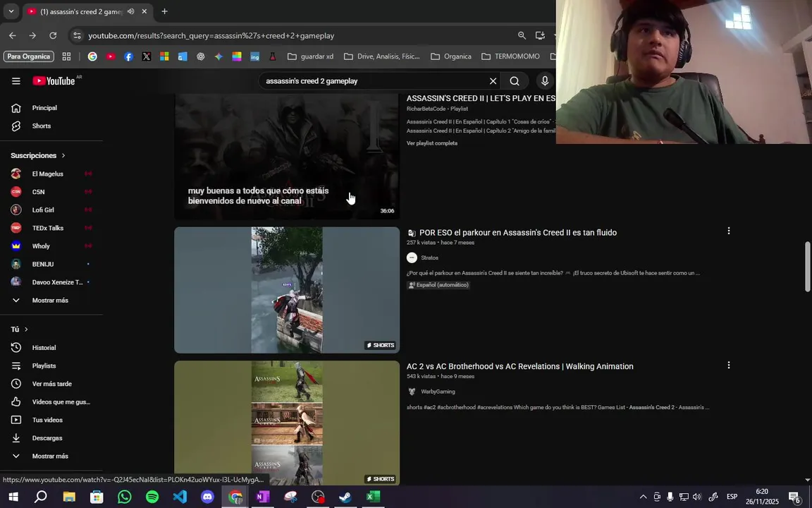Open the ChatGPT bookmark icon
Screen dimensions: 812x508
pos(200,56)
